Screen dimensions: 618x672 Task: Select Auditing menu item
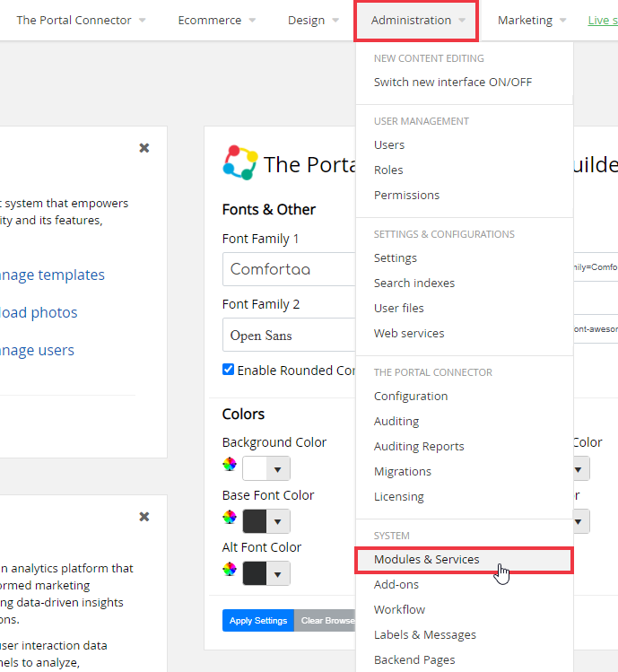click(396, 422)
